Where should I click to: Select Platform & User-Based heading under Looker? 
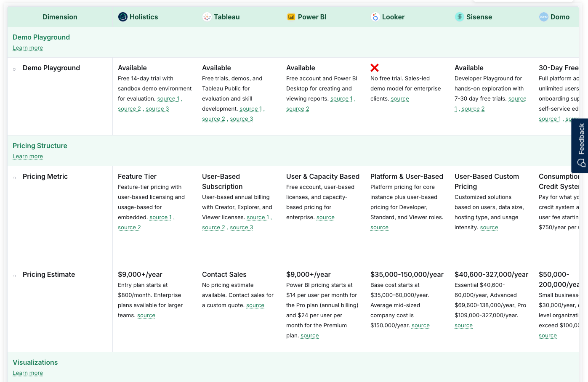(407, 176)
